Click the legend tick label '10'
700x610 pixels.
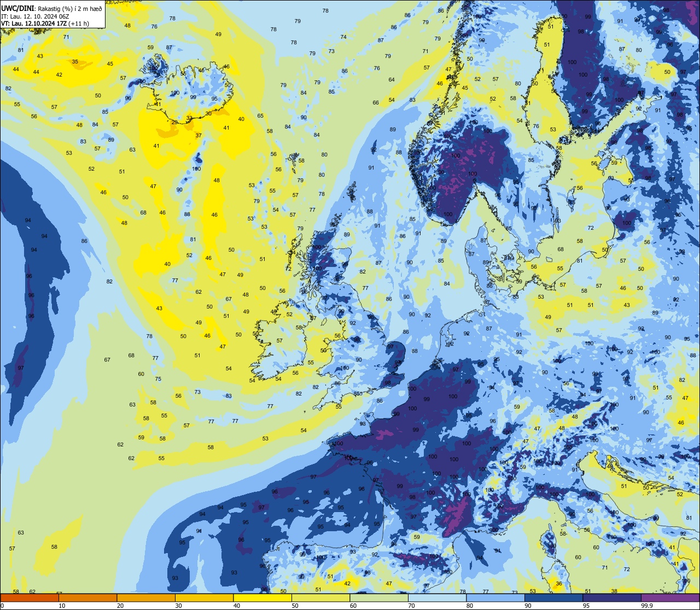pyautogui.click(x=62, y=606)
